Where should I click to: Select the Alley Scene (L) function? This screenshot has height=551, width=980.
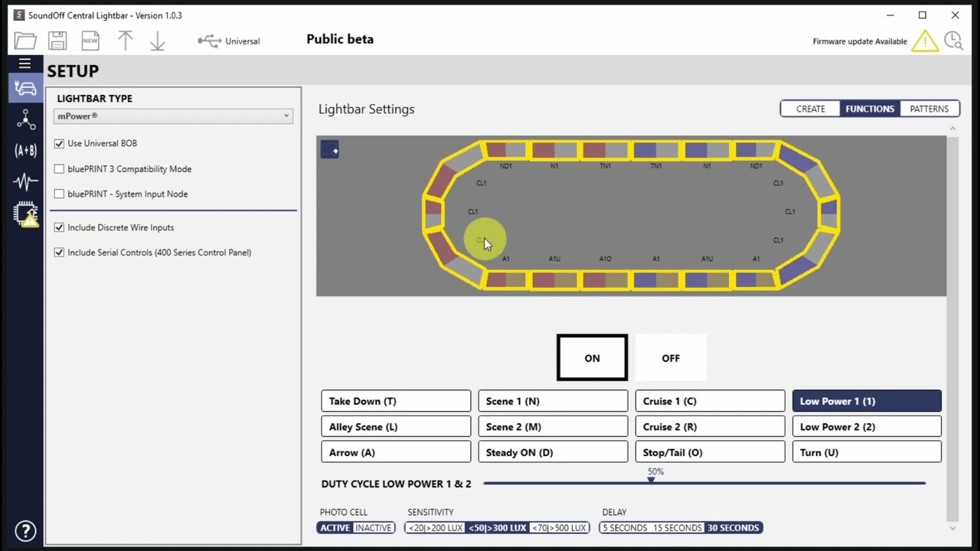(x=396, y=426)
